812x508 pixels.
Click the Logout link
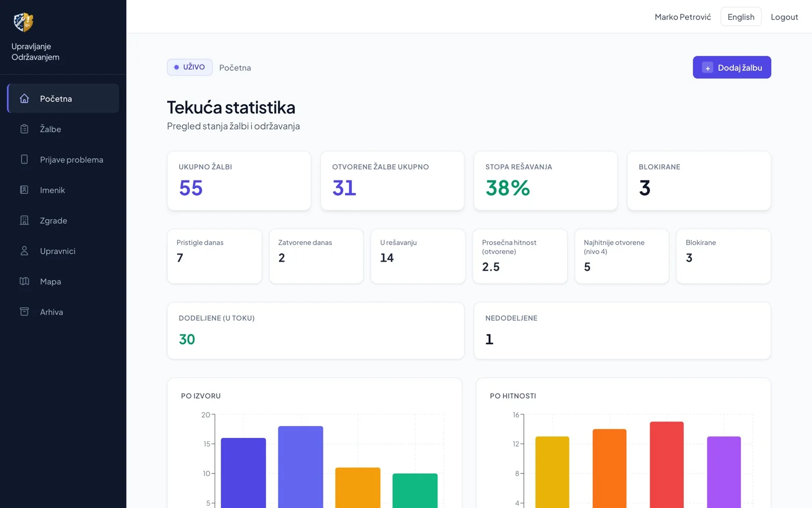tap(784, 17)
